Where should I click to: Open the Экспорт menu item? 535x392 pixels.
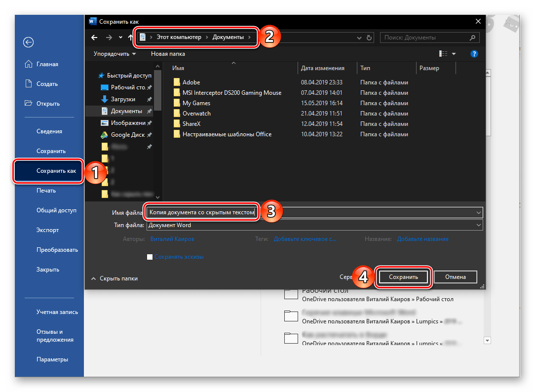[x=47, y=230]
